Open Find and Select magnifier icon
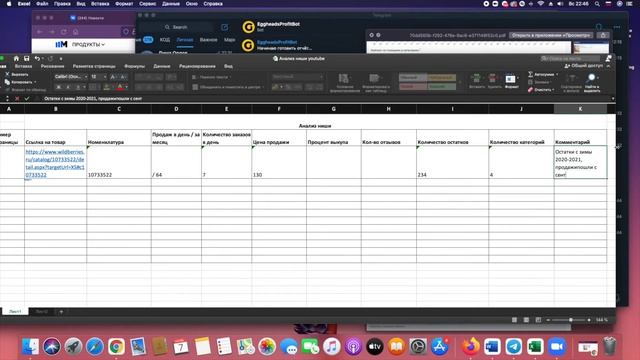640x360 pixels. (x=591, y=82)
